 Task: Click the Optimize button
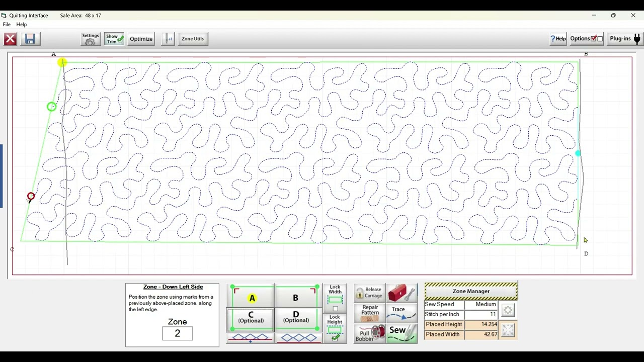(141, 39)
